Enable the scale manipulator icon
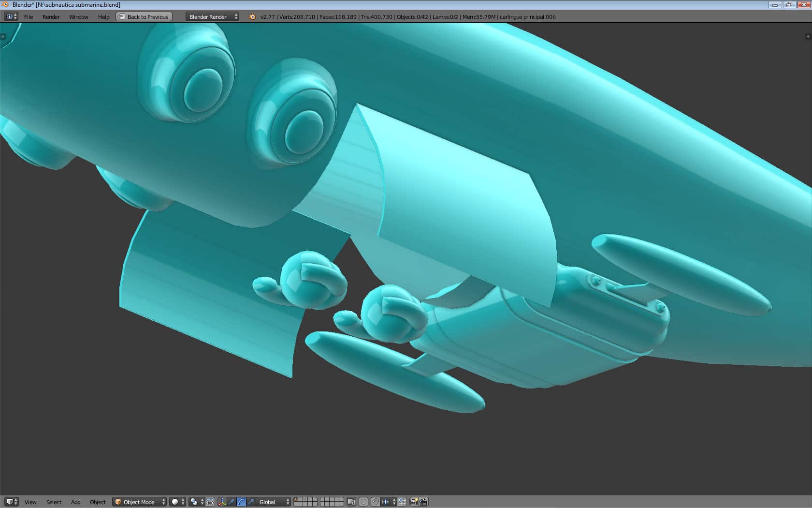The image size is (812, 508). pos(251,502)
